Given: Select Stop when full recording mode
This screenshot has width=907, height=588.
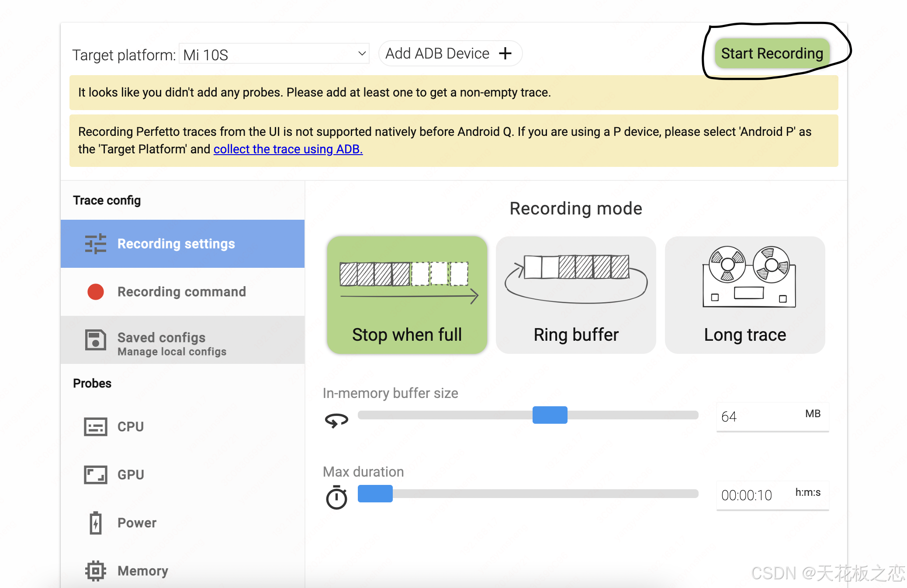Looking at the screenshot, I should coord(407,295).
